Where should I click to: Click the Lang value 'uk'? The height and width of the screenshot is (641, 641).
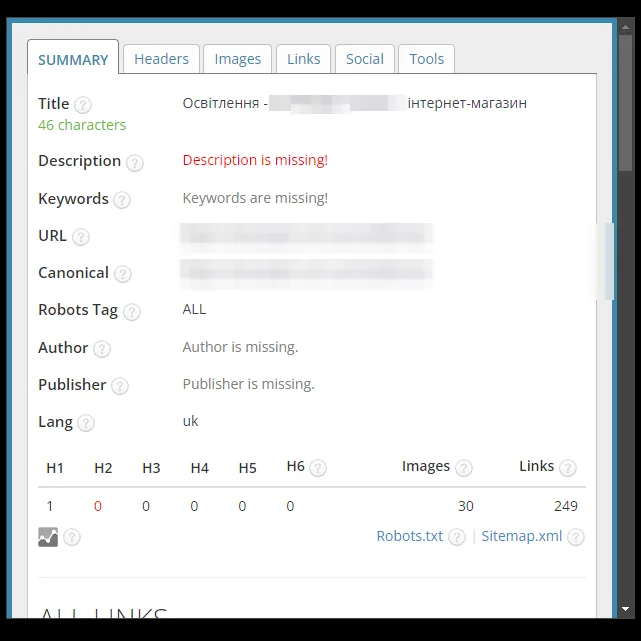(x=191, y=421)
